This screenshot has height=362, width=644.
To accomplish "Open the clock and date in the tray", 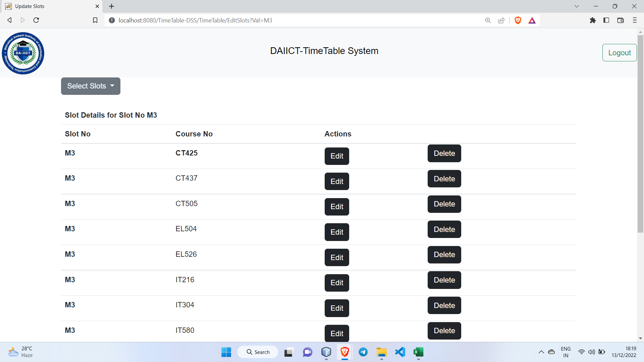I will coord(624,352).
